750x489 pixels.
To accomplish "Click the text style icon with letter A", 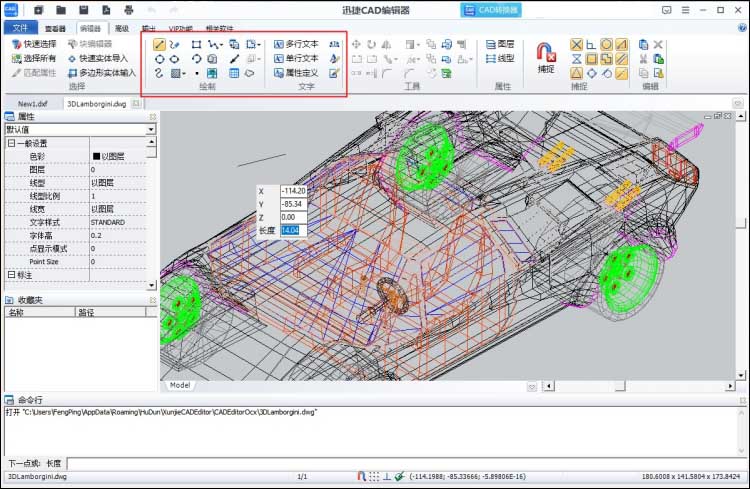I will 334,59.
